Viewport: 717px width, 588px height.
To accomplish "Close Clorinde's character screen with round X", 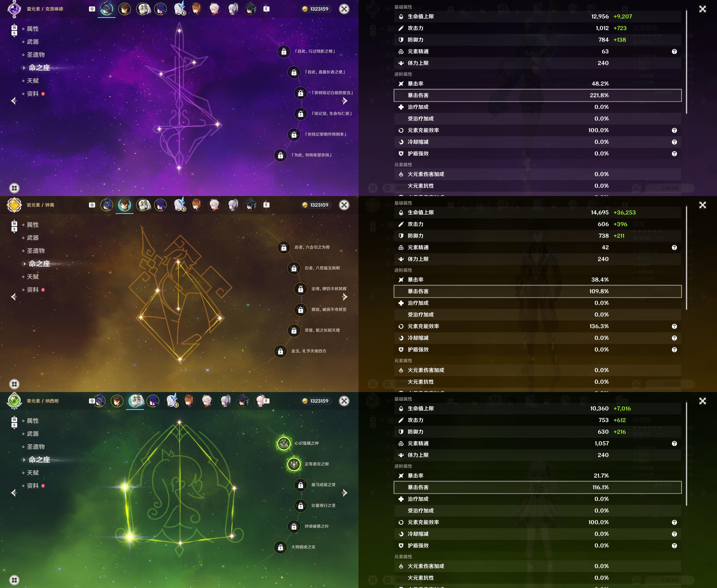I will tap(344, 9).
